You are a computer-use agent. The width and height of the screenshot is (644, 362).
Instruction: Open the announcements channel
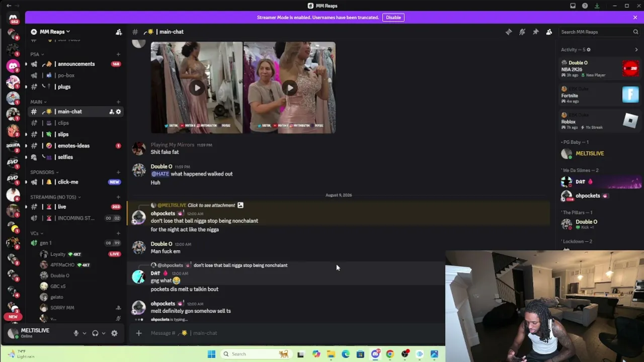75,64
